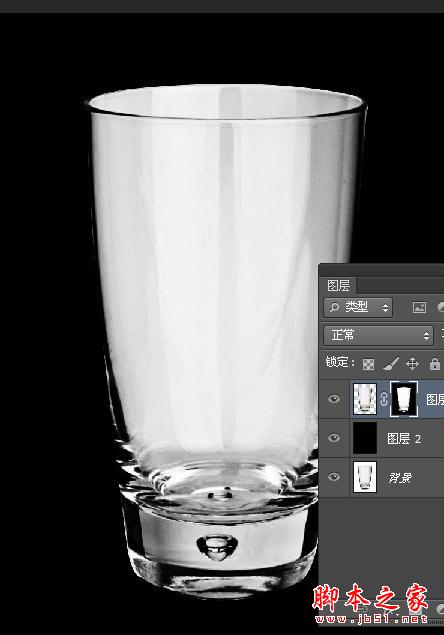Image resolution: width=444 pixels, height=635 pixels.
Task: Toggle lock image pixels brush icon
Action: [x=391, y=364]
